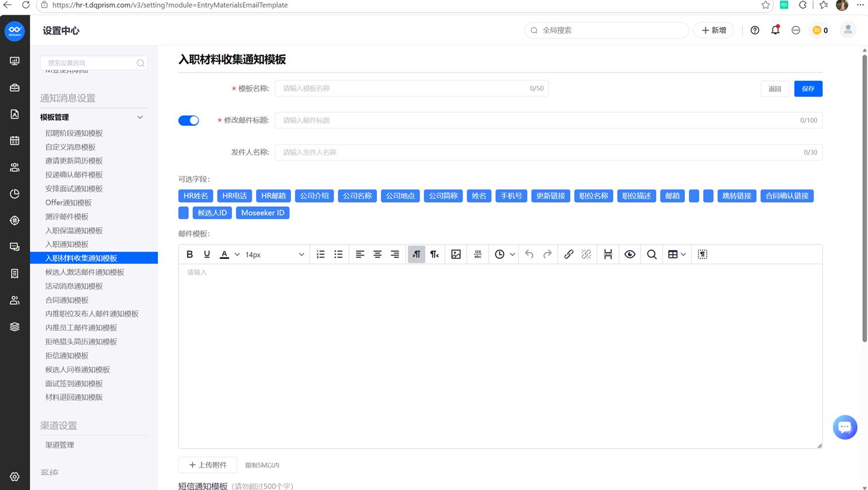This screenshot has height=490, width=868.
Task: Click the help question mark icon
Action: [x=755, y=30]
